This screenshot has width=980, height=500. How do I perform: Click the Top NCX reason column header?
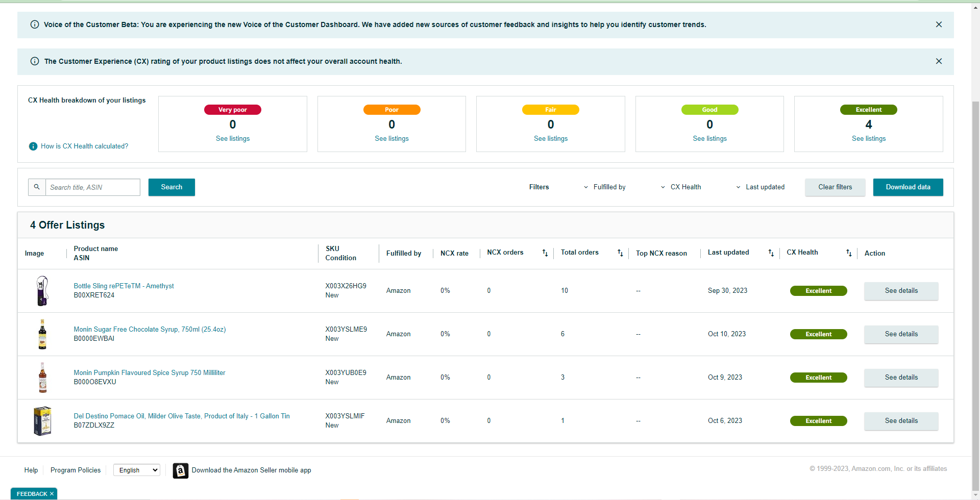[x=661, y=254]
